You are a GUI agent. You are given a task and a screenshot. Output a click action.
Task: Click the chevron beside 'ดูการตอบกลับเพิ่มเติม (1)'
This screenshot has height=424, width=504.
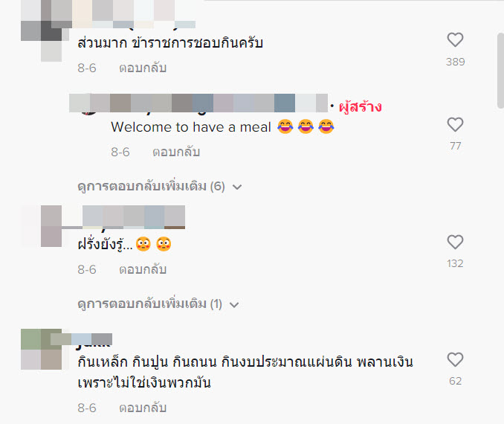pyautogui.click(x=234, y=304)
